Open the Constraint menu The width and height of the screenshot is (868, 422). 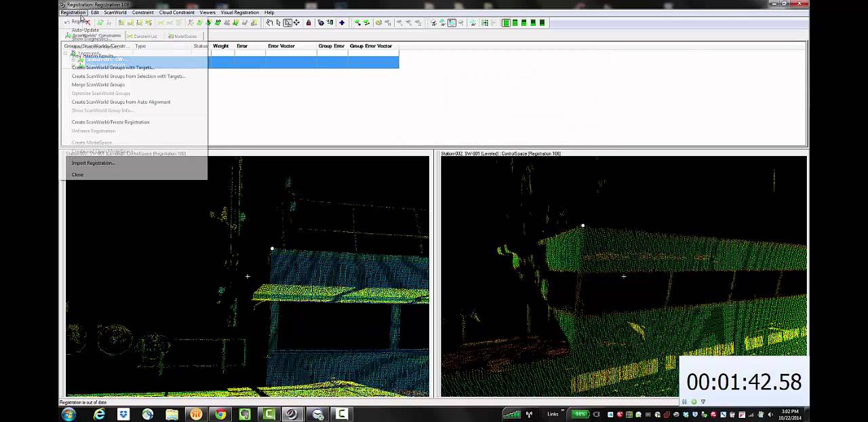(x=143, y=12)
